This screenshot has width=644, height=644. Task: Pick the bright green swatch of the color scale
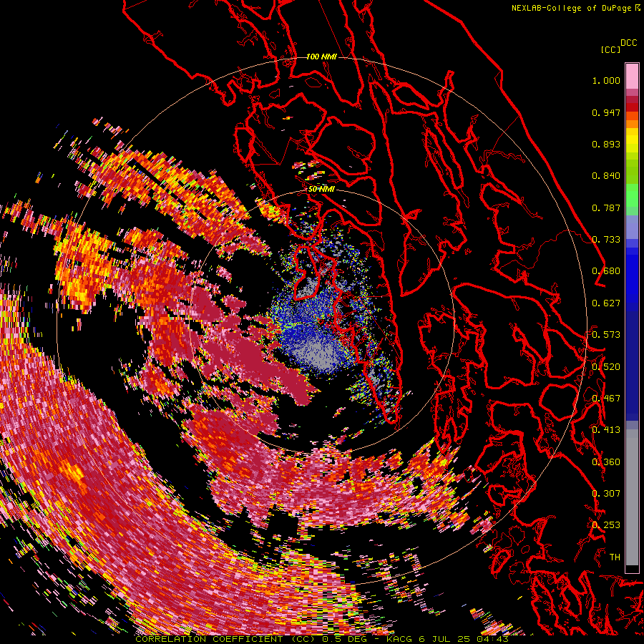point(632,195)
